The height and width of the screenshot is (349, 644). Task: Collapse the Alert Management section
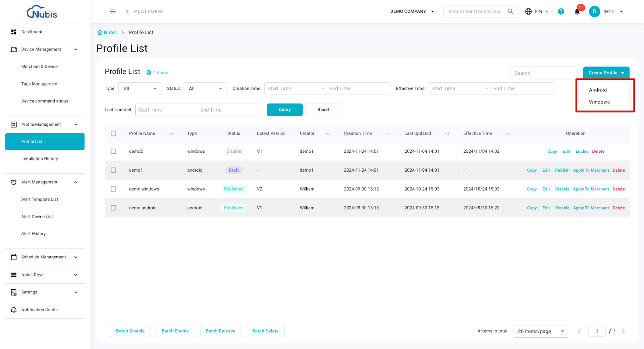[76, 182]
